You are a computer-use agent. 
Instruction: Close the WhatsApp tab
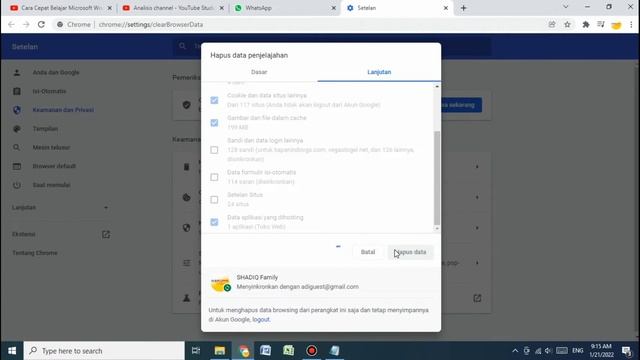333,8
